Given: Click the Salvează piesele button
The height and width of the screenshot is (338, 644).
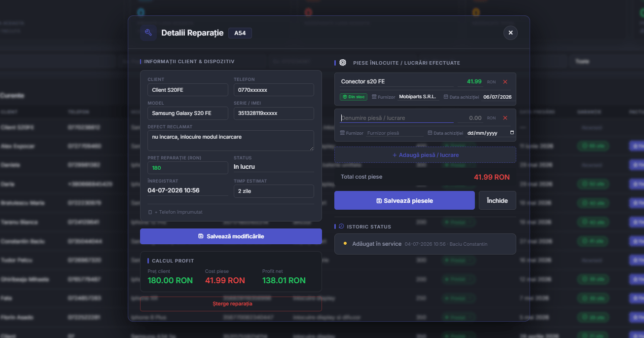Looking at the screenshot, I should point(404,201).
